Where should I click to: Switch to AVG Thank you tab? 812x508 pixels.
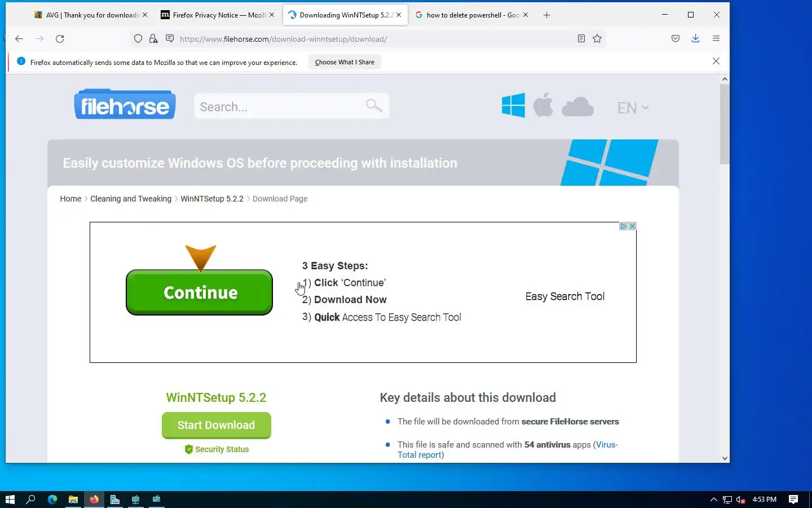coord(90,15)
